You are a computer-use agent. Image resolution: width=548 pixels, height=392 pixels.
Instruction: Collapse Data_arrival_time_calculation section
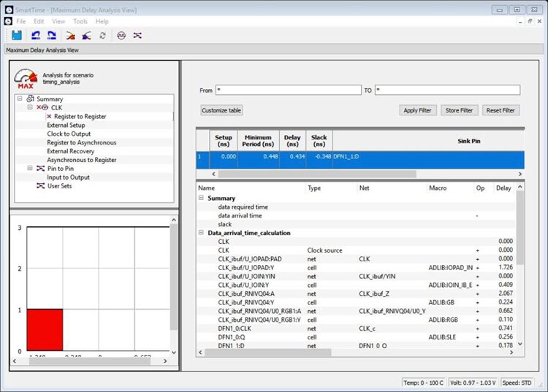pyautogui.click(x=202, y=233)
